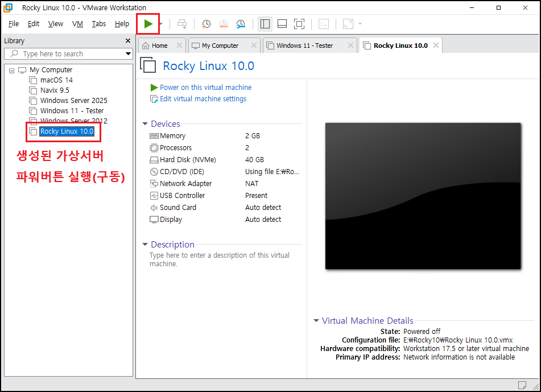This screenshot has width=541, height=392.
Task: Click the Network Adapter device icon
Action: 154,184
